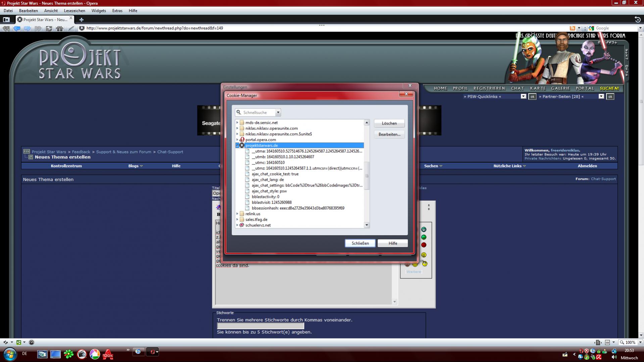The height and width of the screenshot is (362, 644).
Task: Open the Schnellsuche dropdown arrow
Action: [278, 113]
